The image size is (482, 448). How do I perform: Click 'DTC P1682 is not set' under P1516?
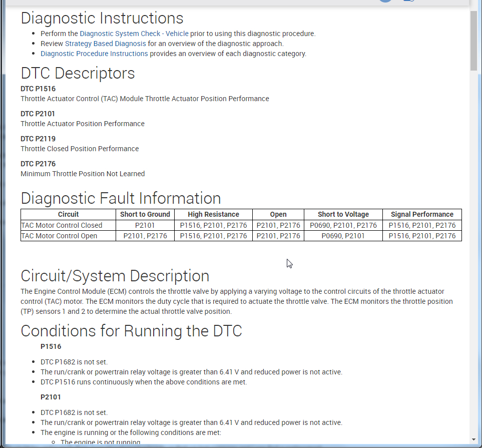click(74, 362)
